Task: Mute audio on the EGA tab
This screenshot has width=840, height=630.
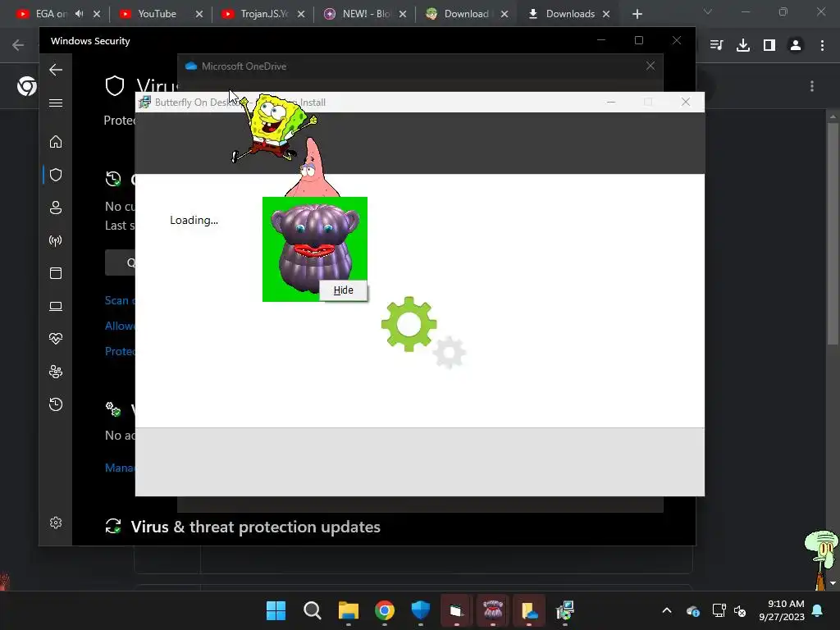Action: click(80, 14)
